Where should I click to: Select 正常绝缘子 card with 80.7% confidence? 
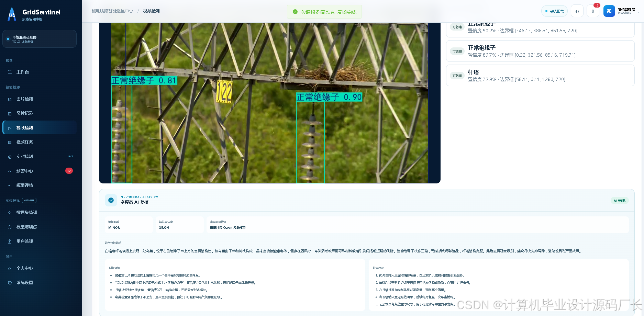540,51
